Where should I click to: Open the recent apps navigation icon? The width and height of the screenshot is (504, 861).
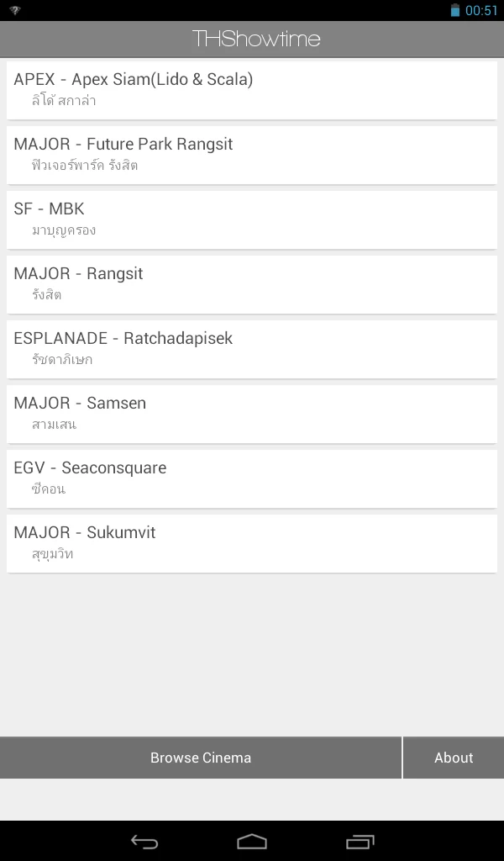coord(360,841)
